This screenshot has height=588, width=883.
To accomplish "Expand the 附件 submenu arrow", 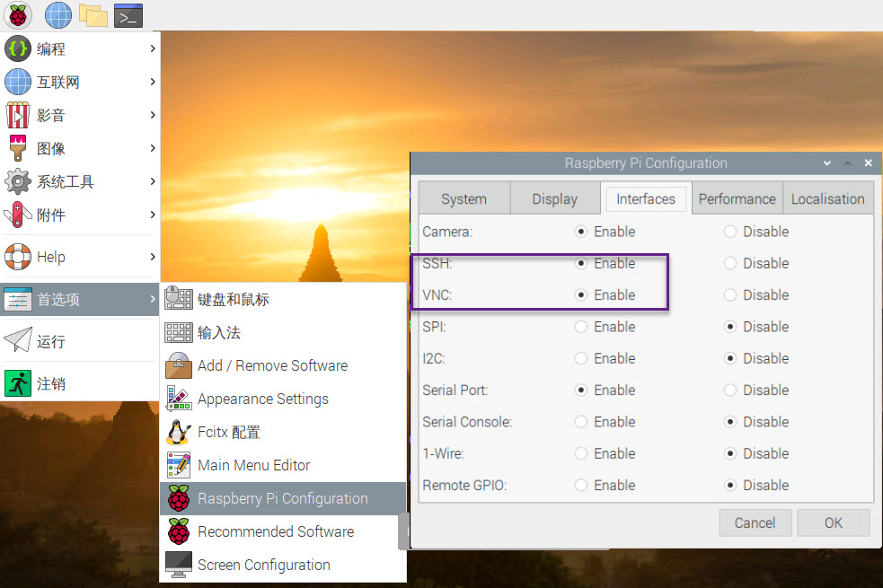I will click(153, 215).
